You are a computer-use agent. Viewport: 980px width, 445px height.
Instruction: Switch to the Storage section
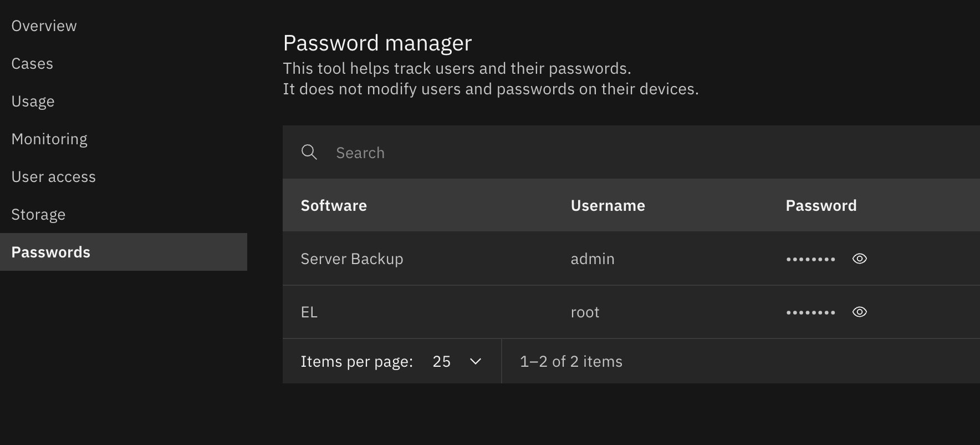pyautogui.click(x=38, y=215)
